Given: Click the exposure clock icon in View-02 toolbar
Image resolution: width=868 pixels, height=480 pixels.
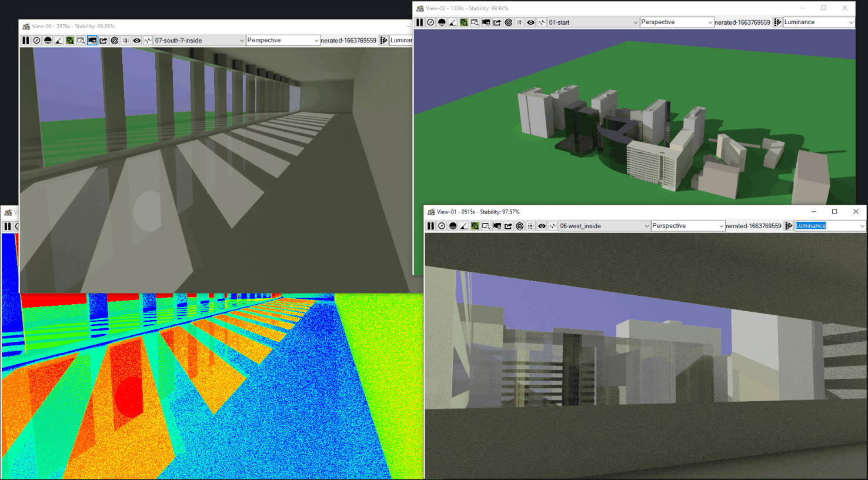Looking at the screenshot, I should click(430, 22).
